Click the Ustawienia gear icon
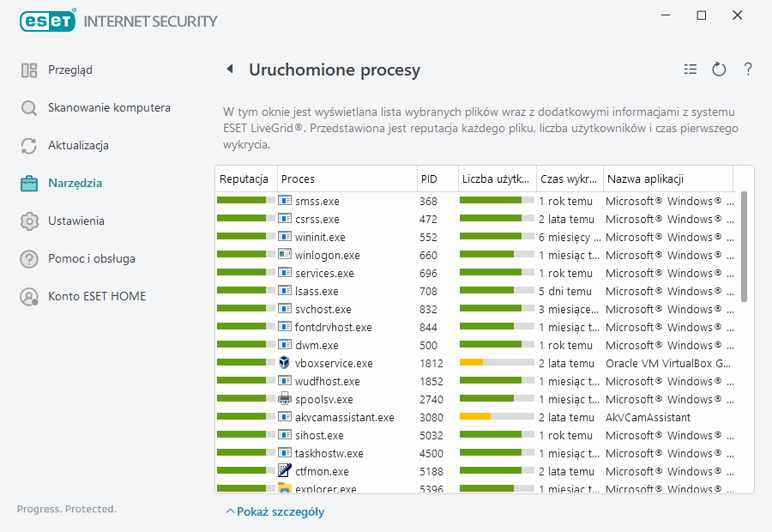The image size is (772, 532). pos(29,221)
